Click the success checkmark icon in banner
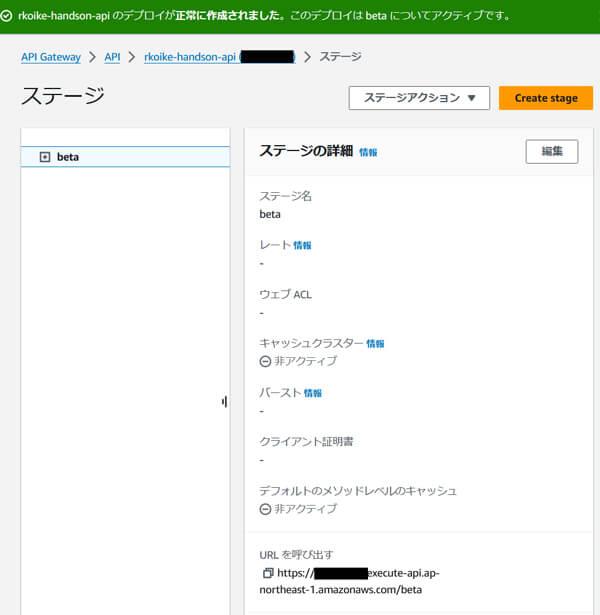The image size is (600, 615). coord(6,16)
